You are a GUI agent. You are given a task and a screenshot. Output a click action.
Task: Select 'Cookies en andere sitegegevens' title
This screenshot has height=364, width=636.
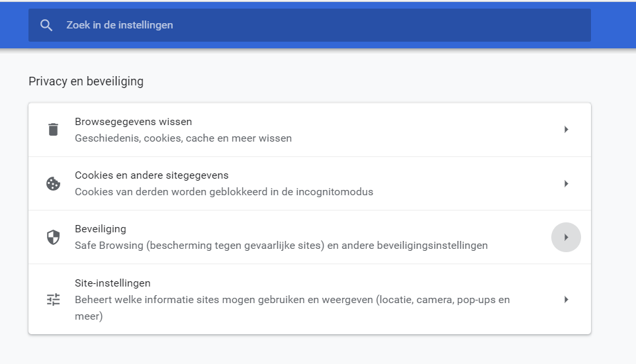(x=152, y=175)
